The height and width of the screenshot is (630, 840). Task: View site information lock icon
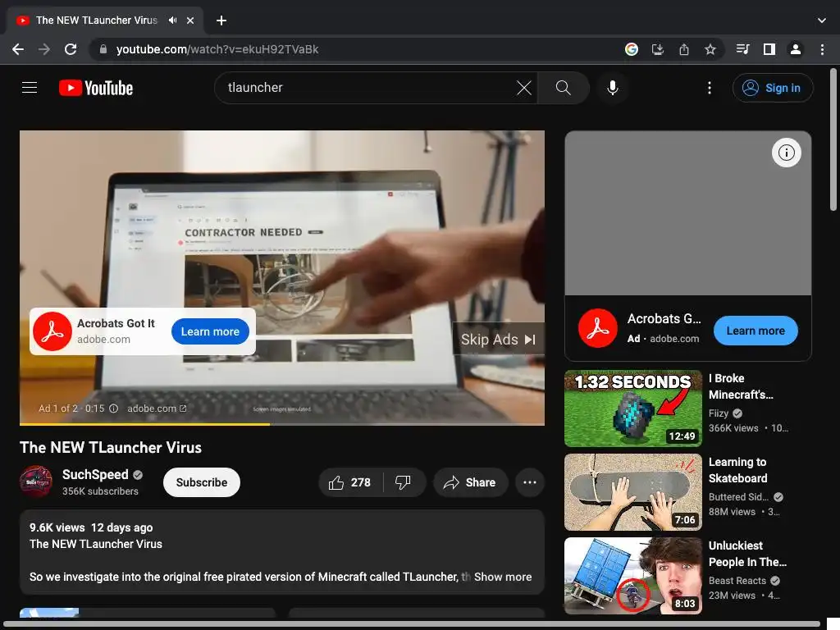(103, 49)
